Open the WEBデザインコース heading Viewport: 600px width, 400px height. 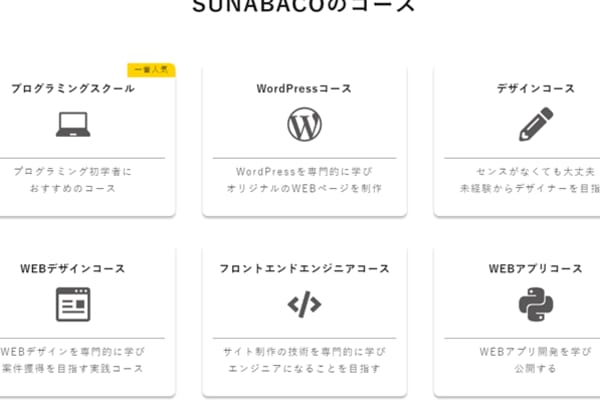point(72,269)
